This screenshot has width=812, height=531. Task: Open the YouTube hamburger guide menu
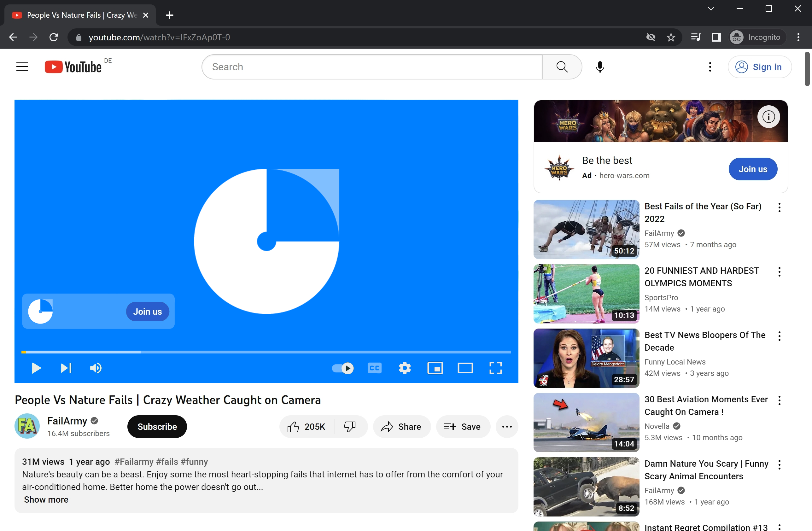point(22,67)
